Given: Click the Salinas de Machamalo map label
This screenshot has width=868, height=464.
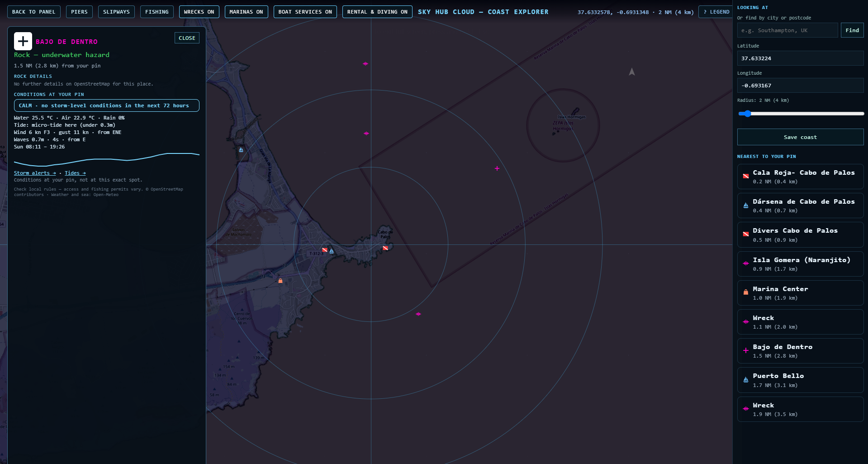Looking at the screenshot, I should point(238,232).
